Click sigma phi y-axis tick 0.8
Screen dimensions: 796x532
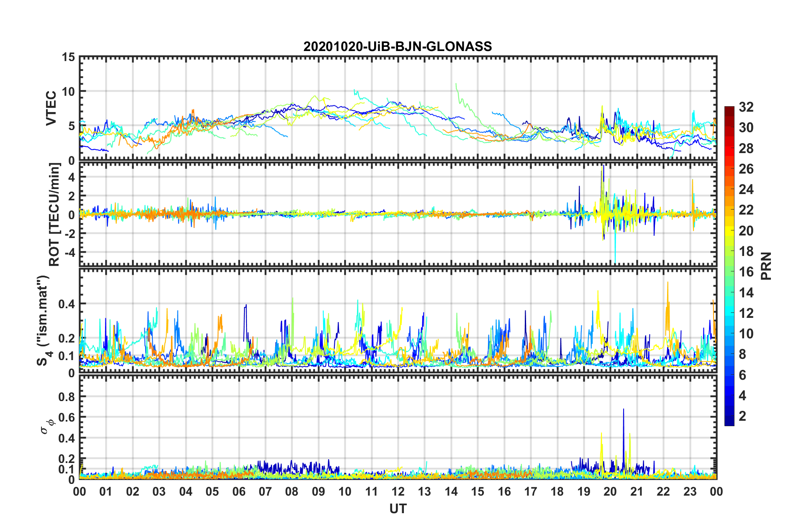(67, 396)
